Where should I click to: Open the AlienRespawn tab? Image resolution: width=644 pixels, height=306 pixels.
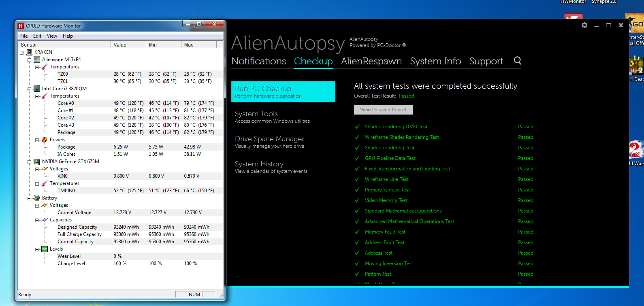pyautogui.click(x=371, y=61)
